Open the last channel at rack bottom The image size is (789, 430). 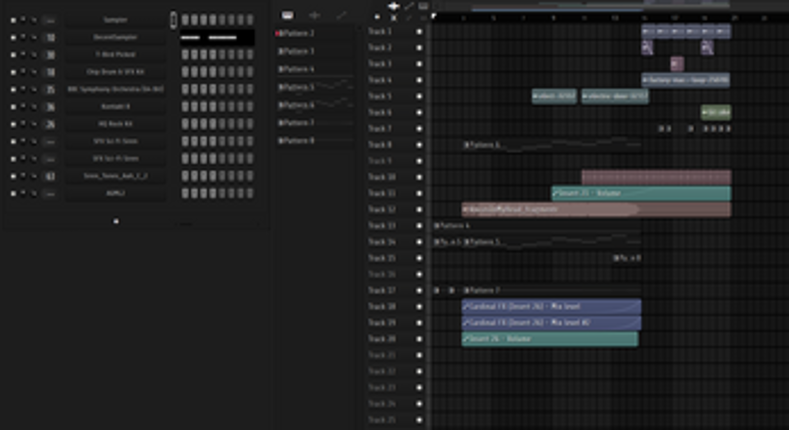(116, 193)
